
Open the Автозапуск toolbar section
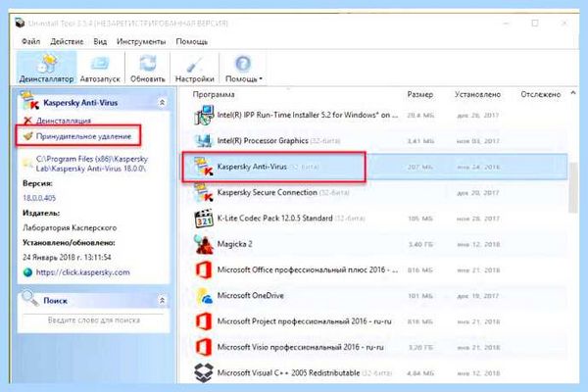pyautogui.click(x=100, y=68)
